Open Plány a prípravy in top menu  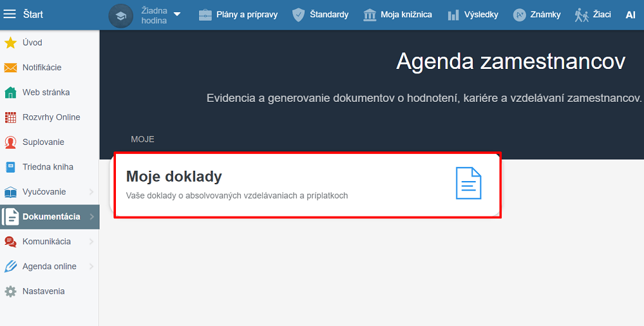[x=238, y=14]
